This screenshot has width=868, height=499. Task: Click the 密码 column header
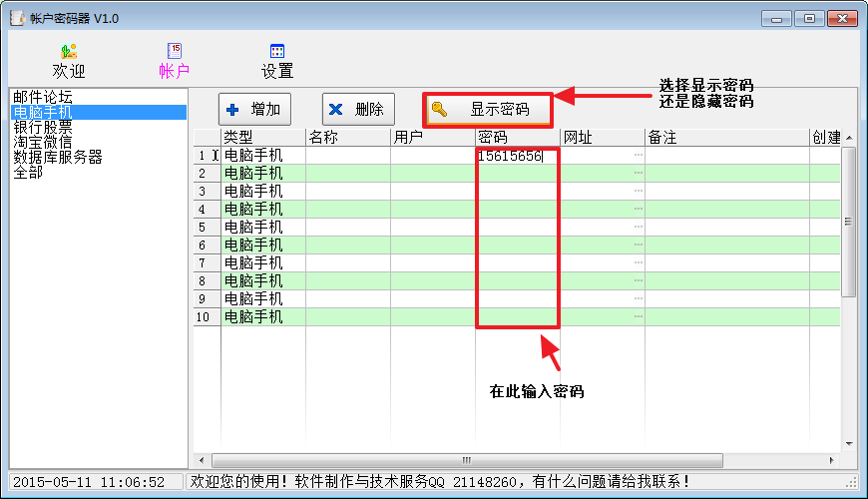pos(518,138)
